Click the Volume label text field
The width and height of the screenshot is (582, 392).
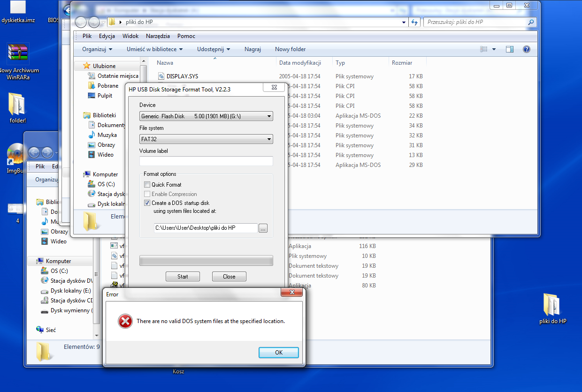206,161
